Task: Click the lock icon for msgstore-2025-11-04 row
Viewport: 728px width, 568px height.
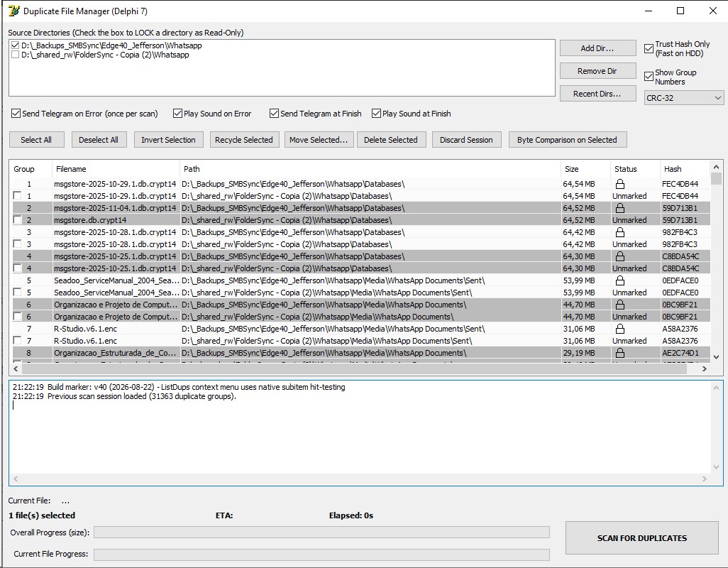Action: coord(620,208)
